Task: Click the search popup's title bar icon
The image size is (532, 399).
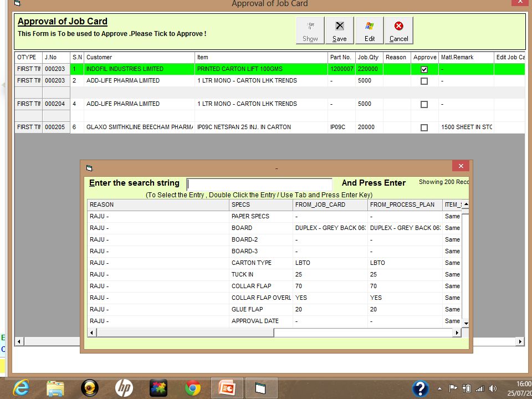Action: coord(89,168)
